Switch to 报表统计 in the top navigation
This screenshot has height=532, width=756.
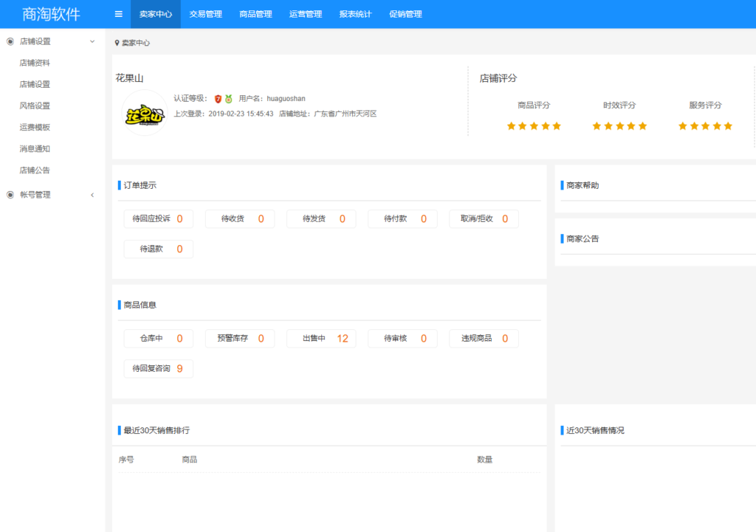[x=354, y=14]
